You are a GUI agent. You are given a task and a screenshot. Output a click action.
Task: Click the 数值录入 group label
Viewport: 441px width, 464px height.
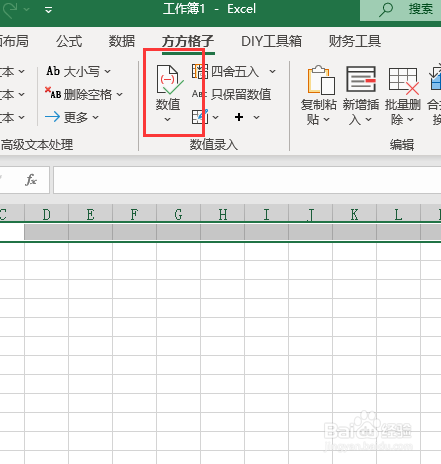point(214,145)
